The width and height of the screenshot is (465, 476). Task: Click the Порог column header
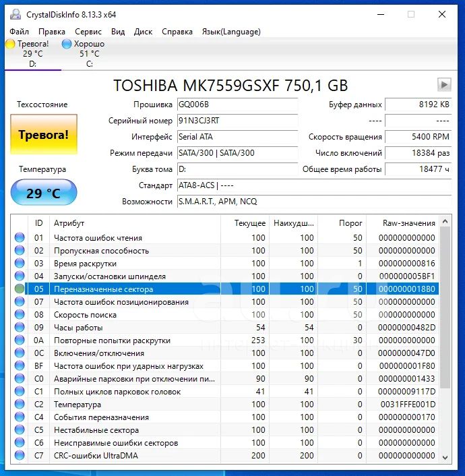(342, 223)
